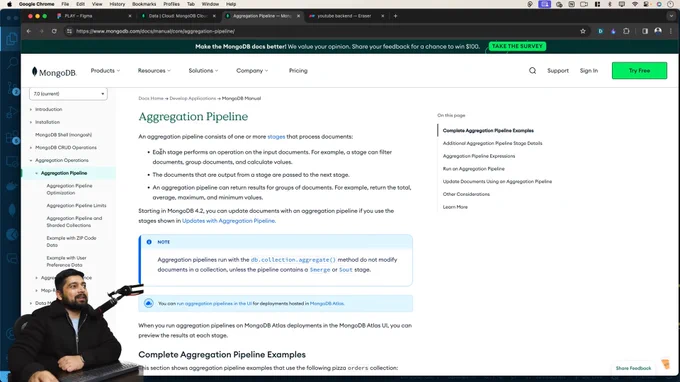The image size is (680, 382).
Task: Click the Sign In link
Action: click(x=588, y=71)
